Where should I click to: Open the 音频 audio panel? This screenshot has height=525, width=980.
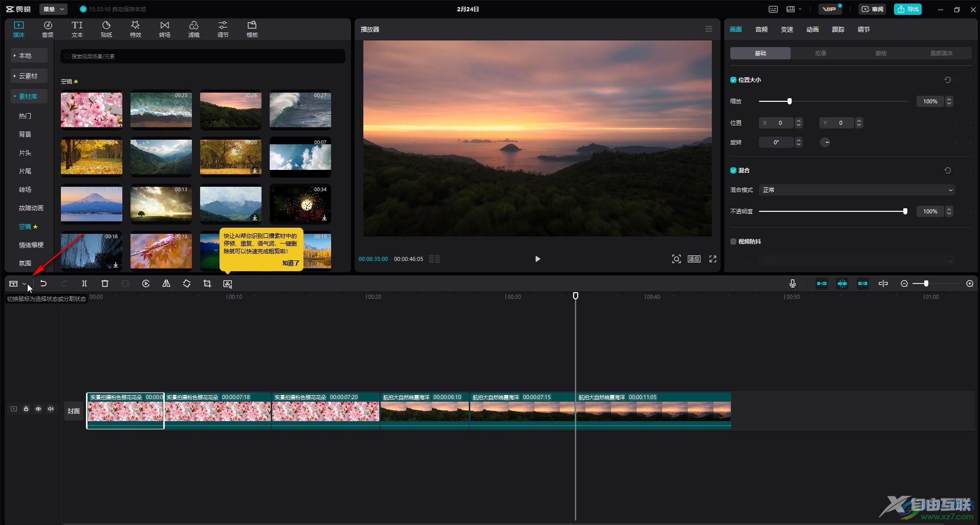pos(48,29)
